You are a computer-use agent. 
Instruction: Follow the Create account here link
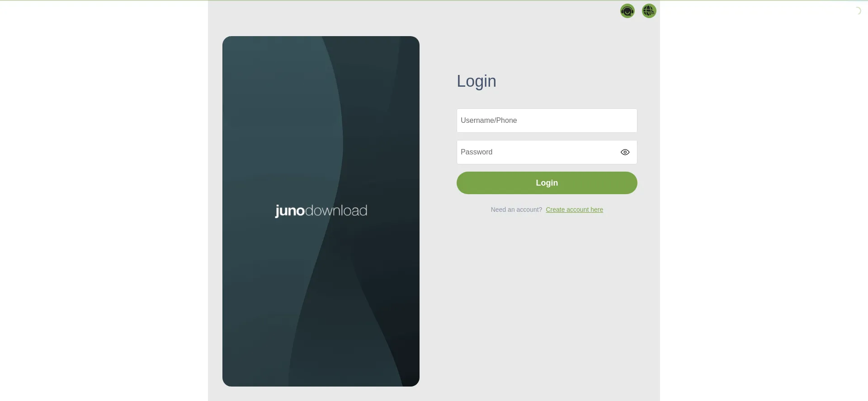(x=574, y=210)
